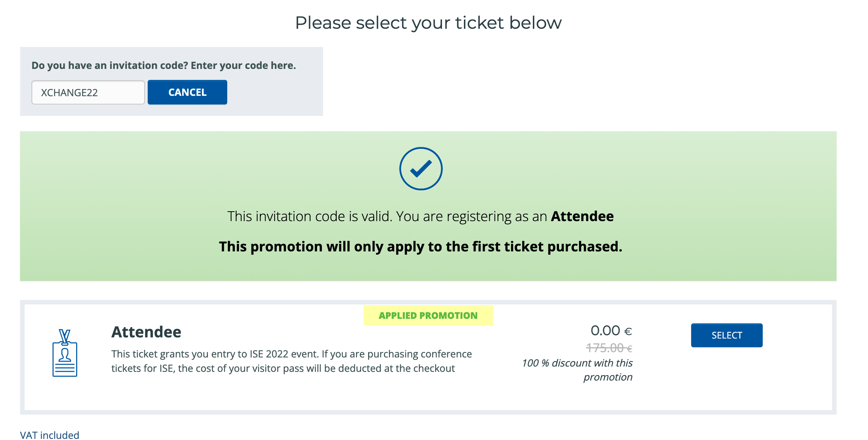Image resolution: width=868 pixels, height=440 pixels.
Task: Select the person silhouette inside the badge icon
Action: pos(65,354)
